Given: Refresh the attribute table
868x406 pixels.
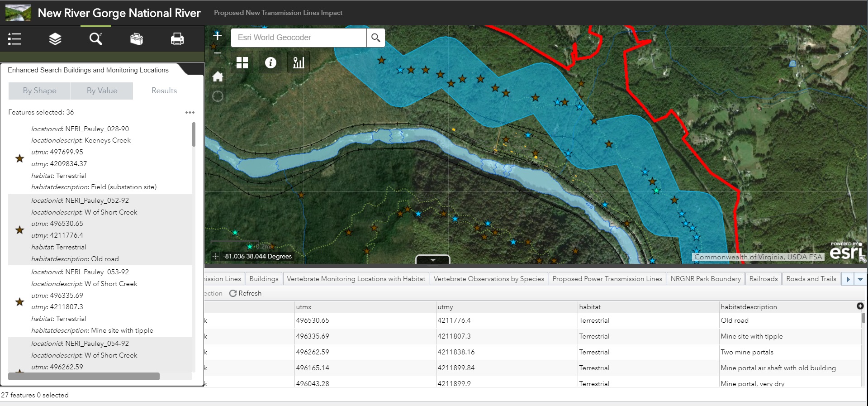Looking at the screenshot, I should (x=246, y=293).
